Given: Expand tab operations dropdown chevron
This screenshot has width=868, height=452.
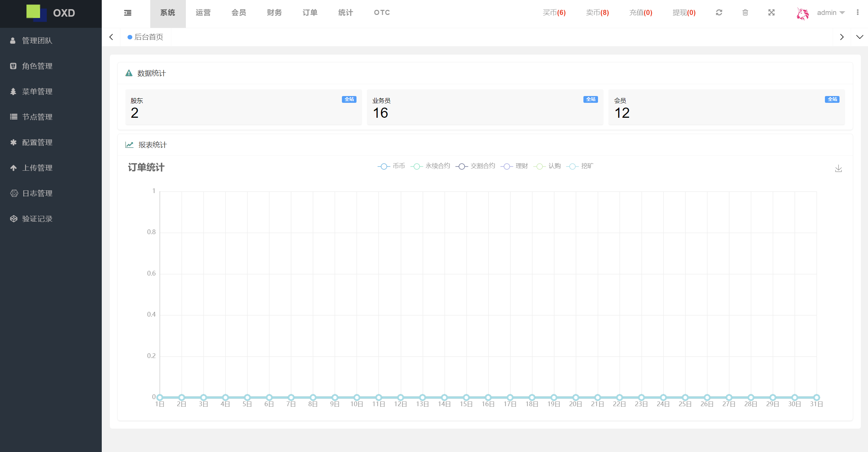Looking at the screenshot, I should (859, 37).
